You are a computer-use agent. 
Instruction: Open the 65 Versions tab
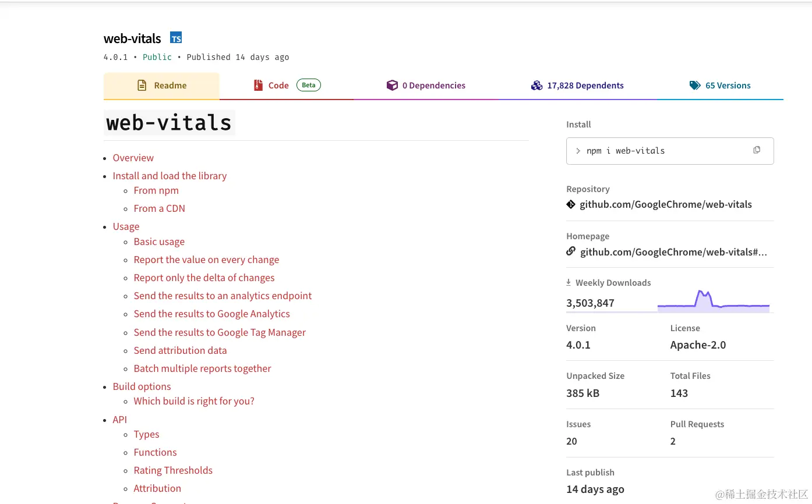click(720, 86)
